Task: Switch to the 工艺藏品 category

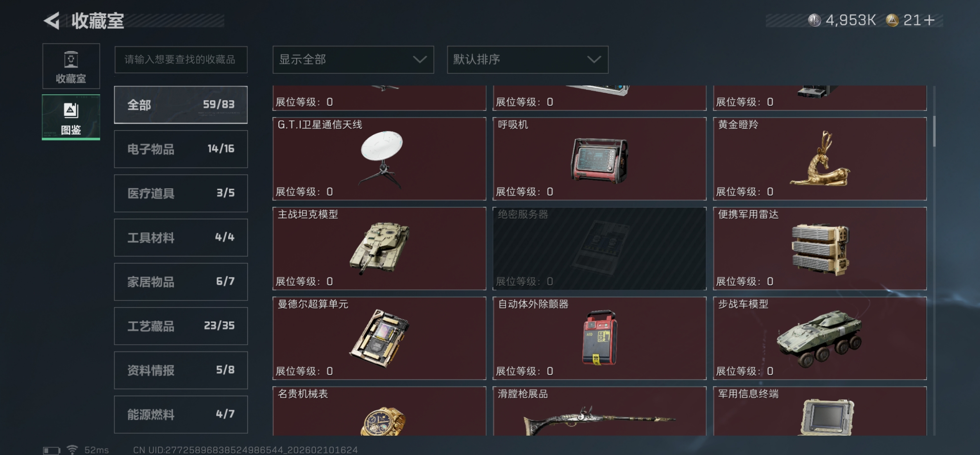Action: pos(181,326)
